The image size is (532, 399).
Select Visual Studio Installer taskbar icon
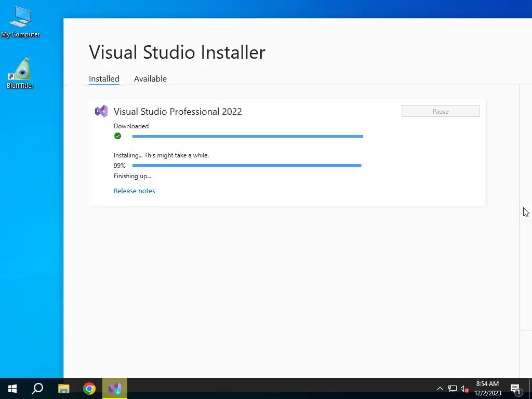tap(115, 389)
